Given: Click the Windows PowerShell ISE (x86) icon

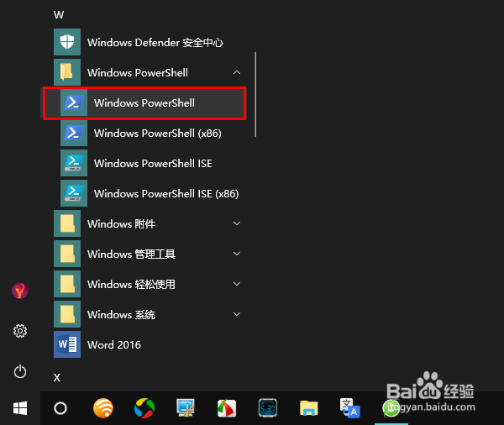Looking at the screenshot, I should click(x=74, y=193).
